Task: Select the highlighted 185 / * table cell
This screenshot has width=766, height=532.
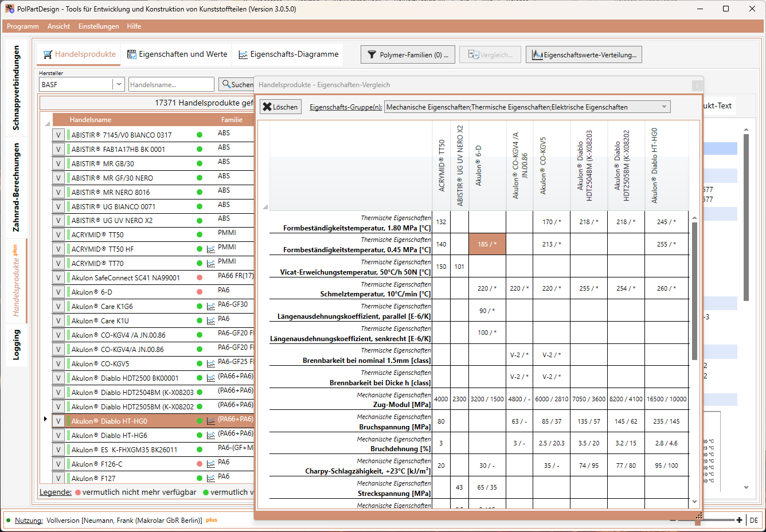Action: click(487, 244)
